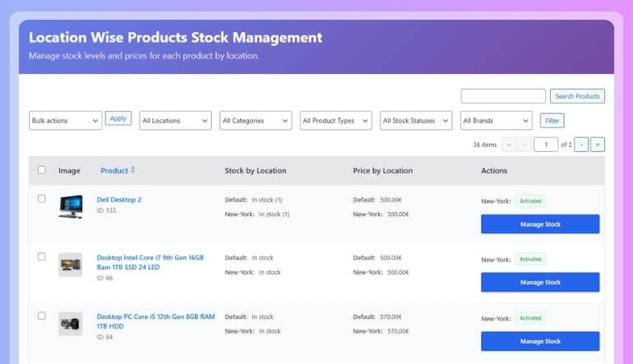The width and height of the screenshot is (633, 364).
Task: Click Manage Stock for Dell Desktop 2
Action: coord(540,223)
